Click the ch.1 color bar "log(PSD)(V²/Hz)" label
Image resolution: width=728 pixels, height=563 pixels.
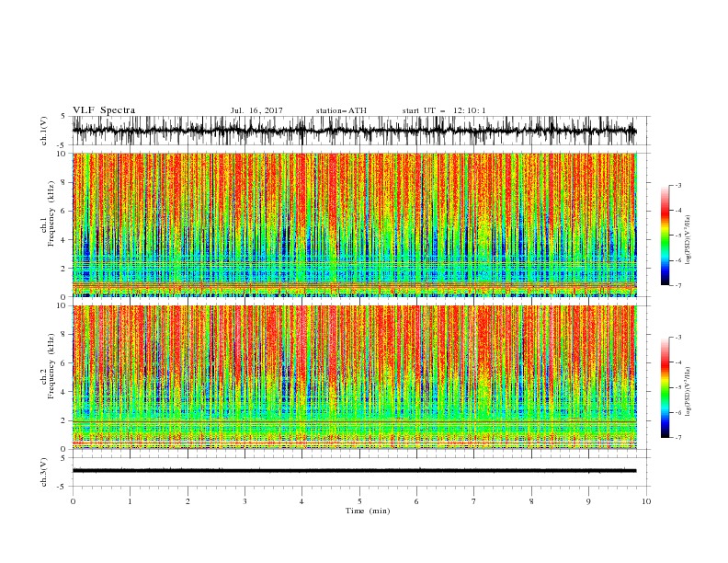(x=688, y=240)
